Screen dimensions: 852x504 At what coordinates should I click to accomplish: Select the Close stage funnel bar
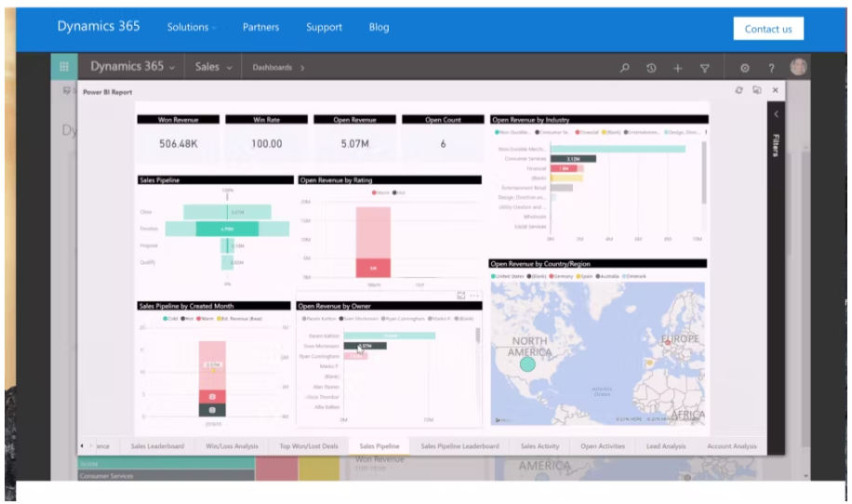pyautogui.click(x=227, y=212)
